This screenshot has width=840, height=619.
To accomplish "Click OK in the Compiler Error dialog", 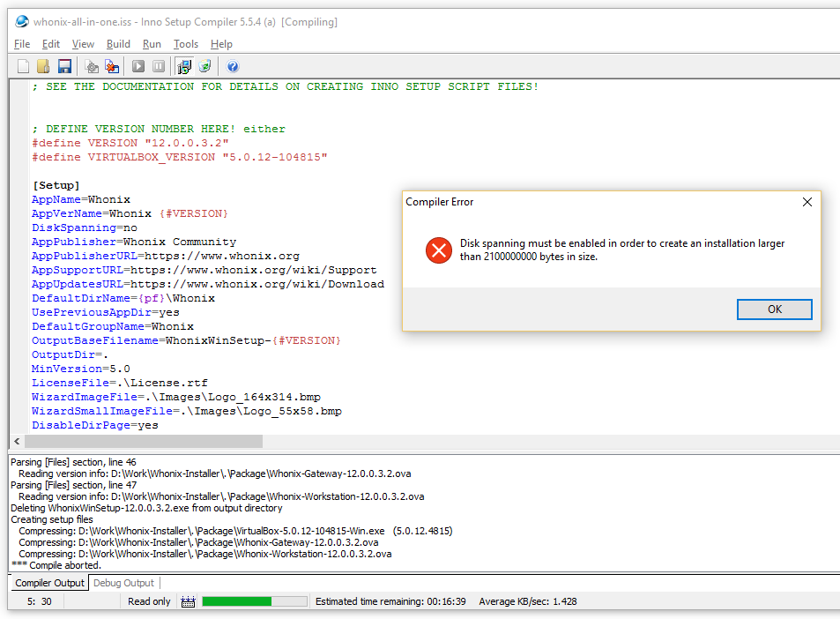I will pyautogui.click(x=774, y=309).
